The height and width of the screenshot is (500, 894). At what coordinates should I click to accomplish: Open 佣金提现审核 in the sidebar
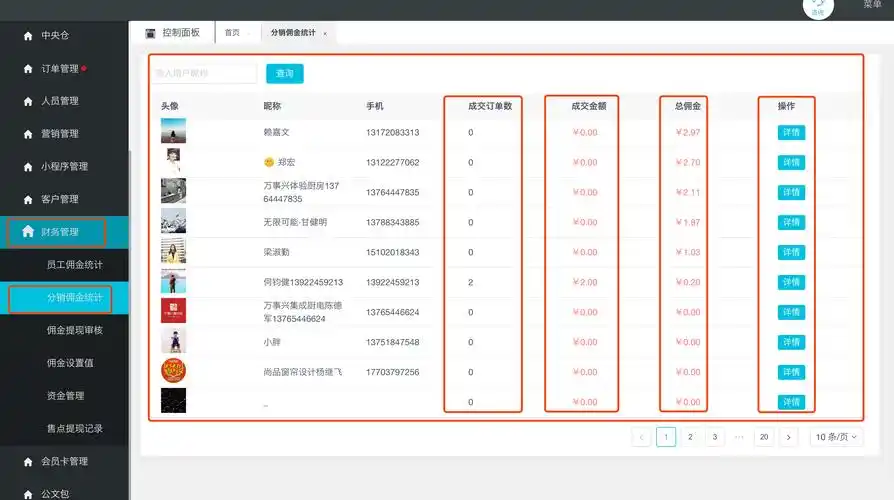pyautogui.click(x=74, y=330)
